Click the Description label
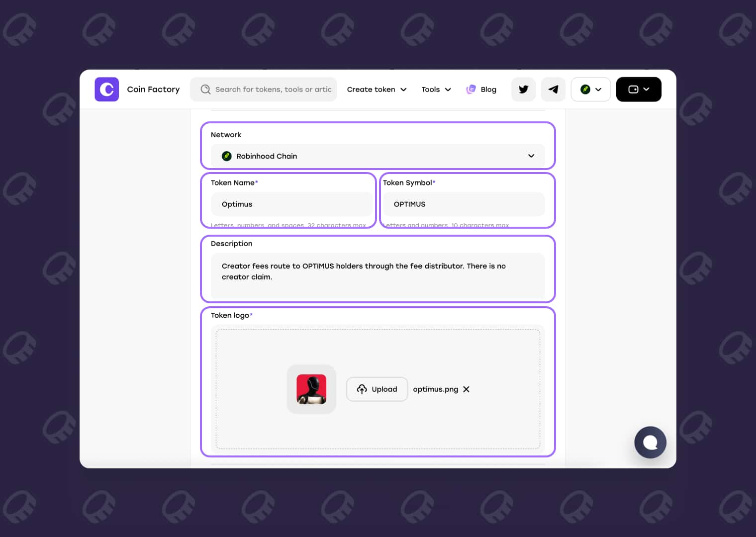 pyautogui.click(x=232, y=244)
